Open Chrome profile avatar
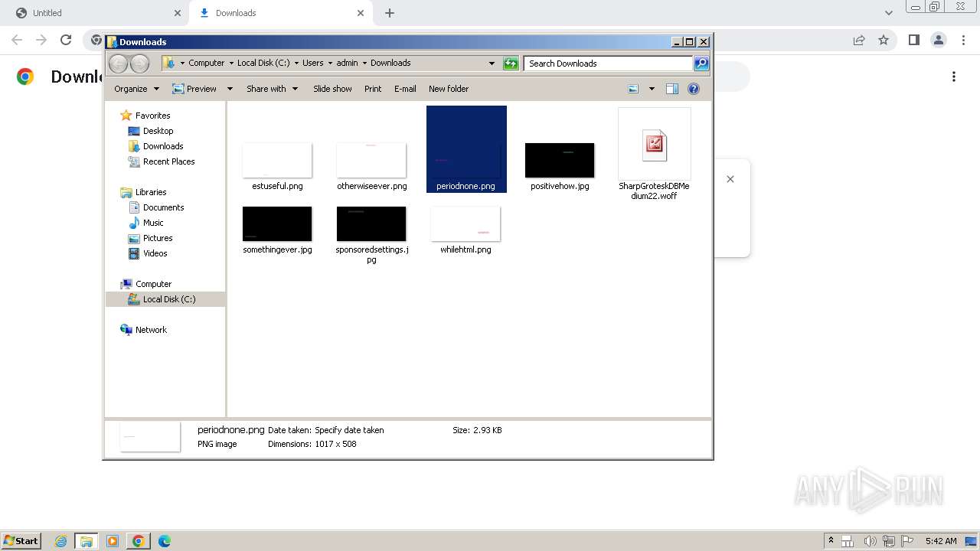This screenshot has width=980, height=551. click(x=938, y=40)
